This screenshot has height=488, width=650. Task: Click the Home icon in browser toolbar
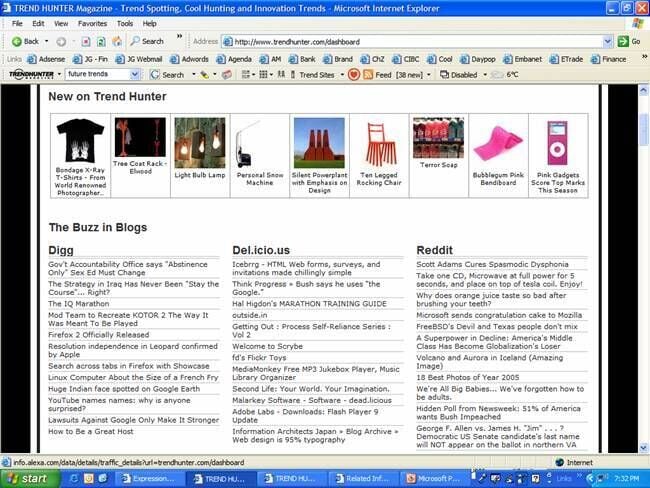coord(117,41)
